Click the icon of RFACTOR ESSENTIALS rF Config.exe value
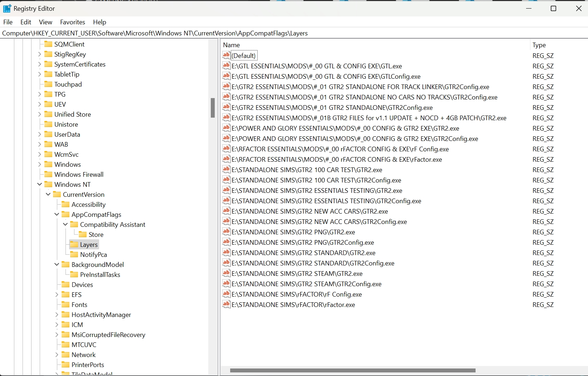The image size is (588, 376). click(226, 148)
